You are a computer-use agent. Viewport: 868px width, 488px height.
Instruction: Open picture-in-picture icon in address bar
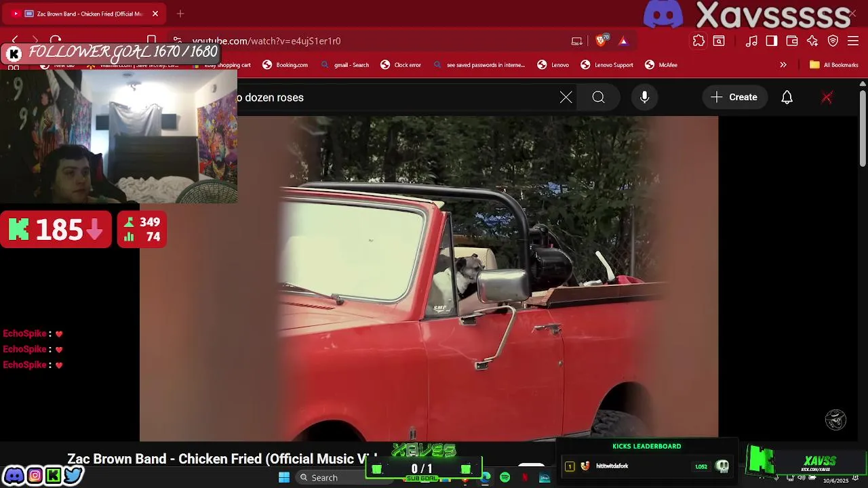pos(577,41)
